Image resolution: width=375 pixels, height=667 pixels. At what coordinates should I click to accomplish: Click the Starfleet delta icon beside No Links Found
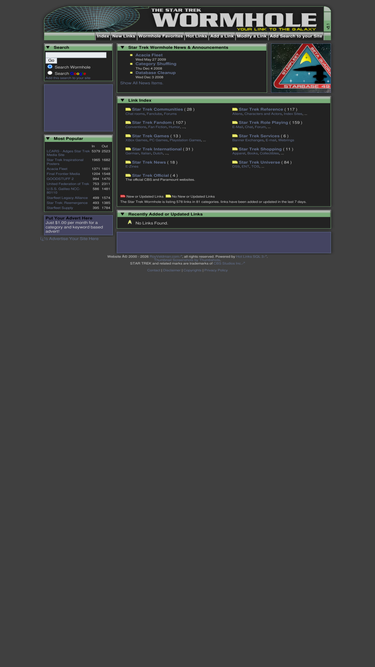point(130,222)
